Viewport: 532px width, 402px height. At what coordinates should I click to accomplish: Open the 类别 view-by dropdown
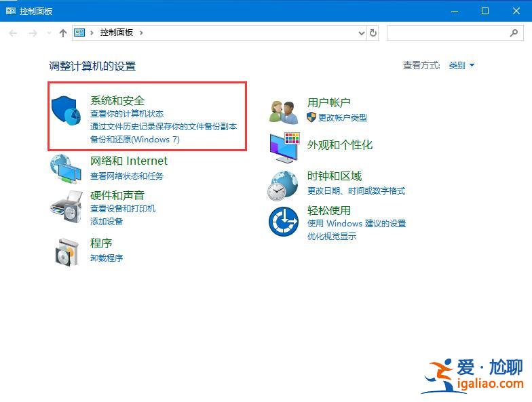(461, 65)
